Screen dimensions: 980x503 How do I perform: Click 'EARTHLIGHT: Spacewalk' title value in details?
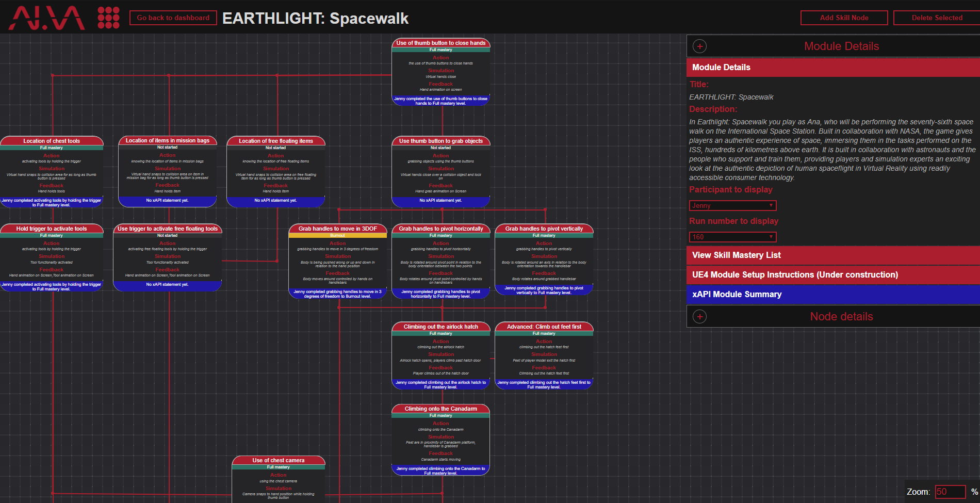coord(731,97)
